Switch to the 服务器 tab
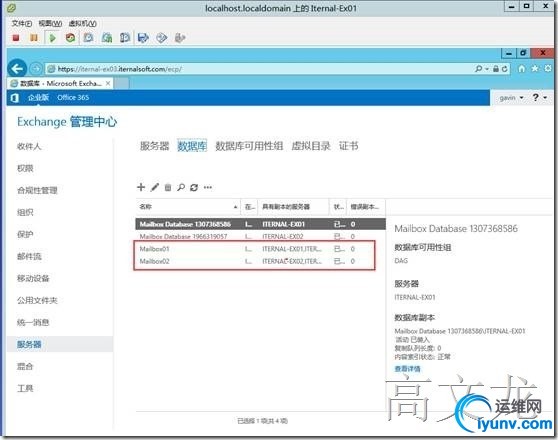This screenshot has height=440, width=558. (x=154, y=146)
